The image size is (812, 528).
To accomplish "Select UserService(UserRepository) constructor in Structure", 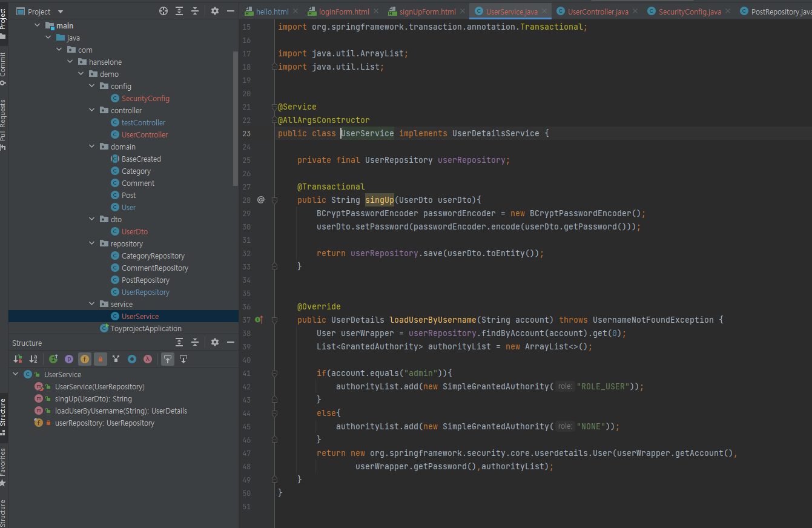I will pyautogui.click(x=100, y=386).
